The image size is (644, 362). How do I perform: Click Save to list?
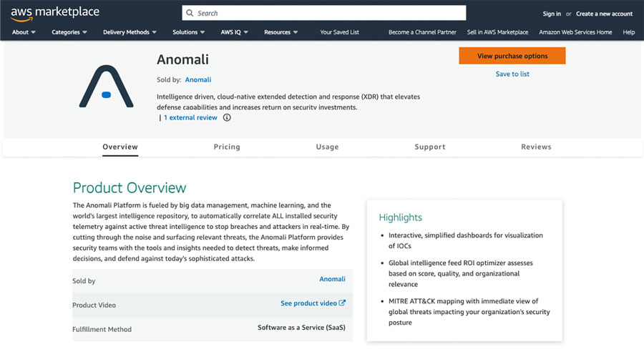512,74
